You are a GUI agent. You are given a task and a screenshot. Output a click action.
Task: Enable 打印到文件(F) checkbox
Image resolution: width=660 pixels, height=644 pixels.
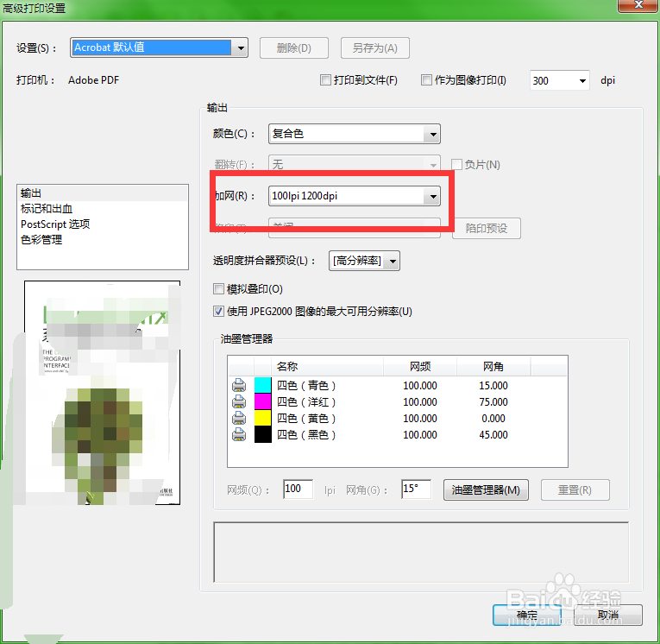pos(325,80)
